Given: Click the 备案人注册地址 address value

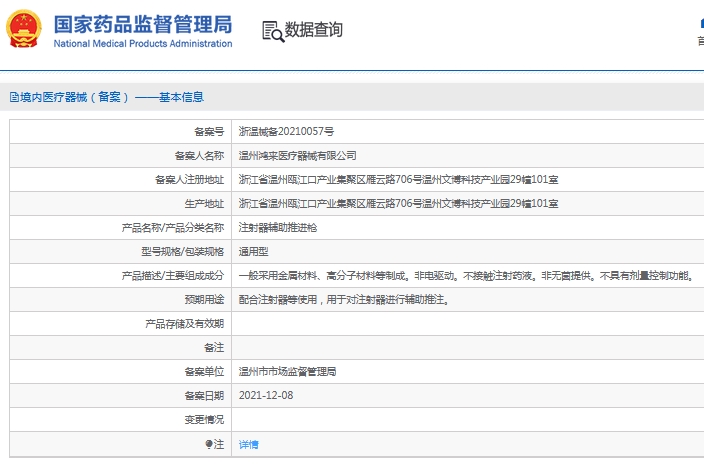Looking at the screenshot, I should (x=398, y=180).
